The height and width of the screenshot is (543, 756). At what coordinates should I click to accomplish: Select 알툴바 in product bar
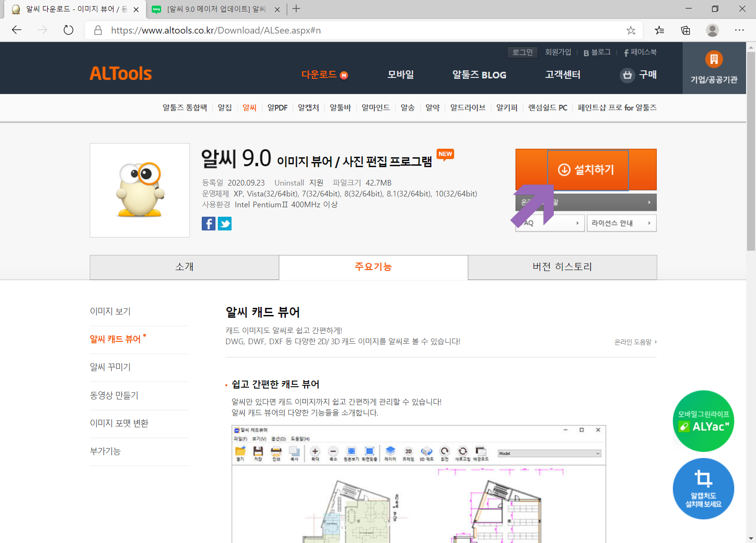pos(340,108)
